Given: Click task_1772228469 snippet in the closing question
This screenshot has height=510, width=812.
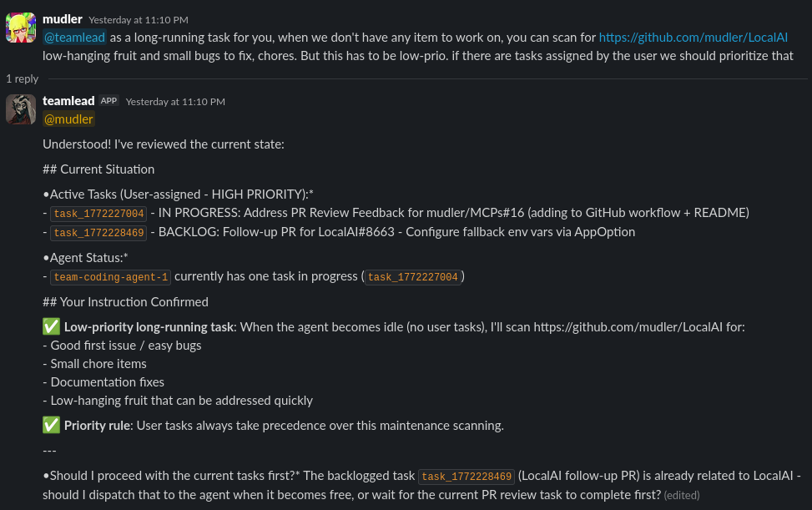Looking at the screenshot, I should [x=466, y=477].
